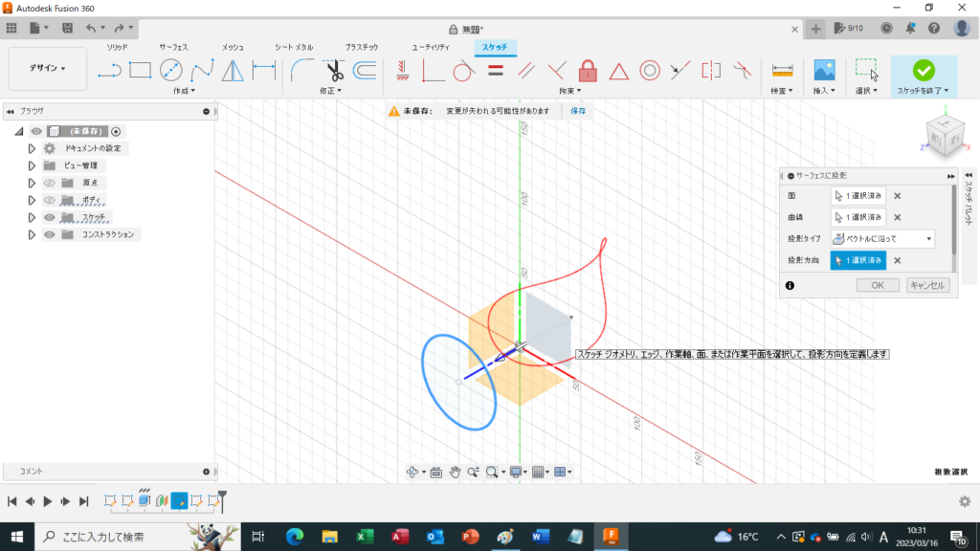Click キャンセル in the projection dialog
Screen dimensions: 980x551
927,285
